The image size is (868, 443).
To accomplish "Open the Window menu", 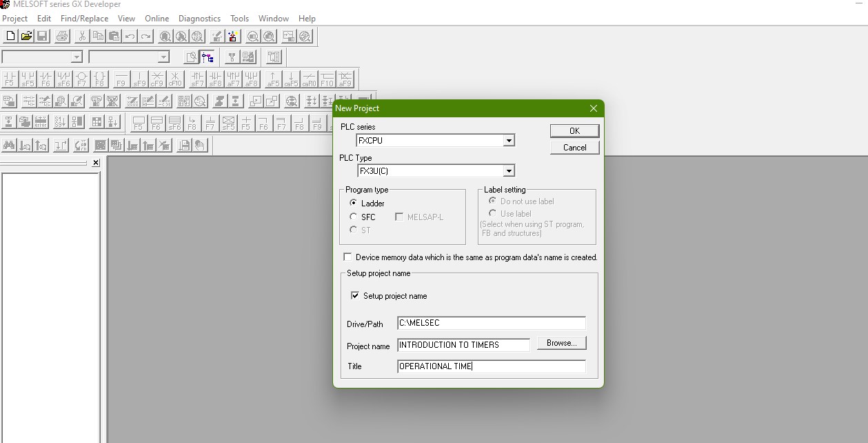I will coord(274,19).
